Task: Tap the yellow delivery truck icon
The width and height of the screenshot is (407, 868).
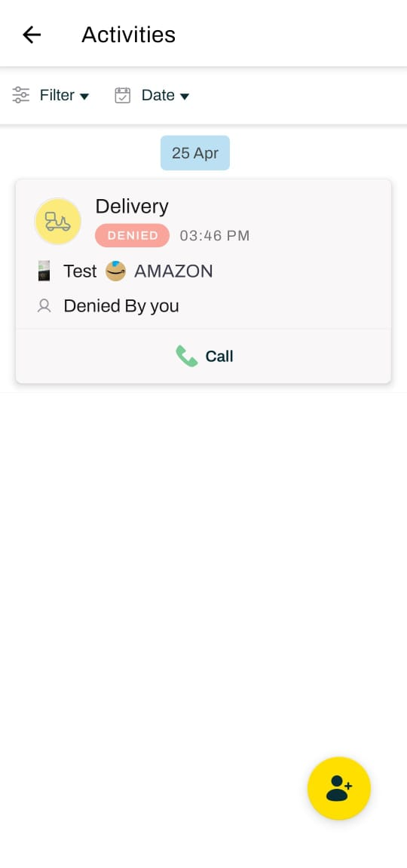Action: click(57, 222)
